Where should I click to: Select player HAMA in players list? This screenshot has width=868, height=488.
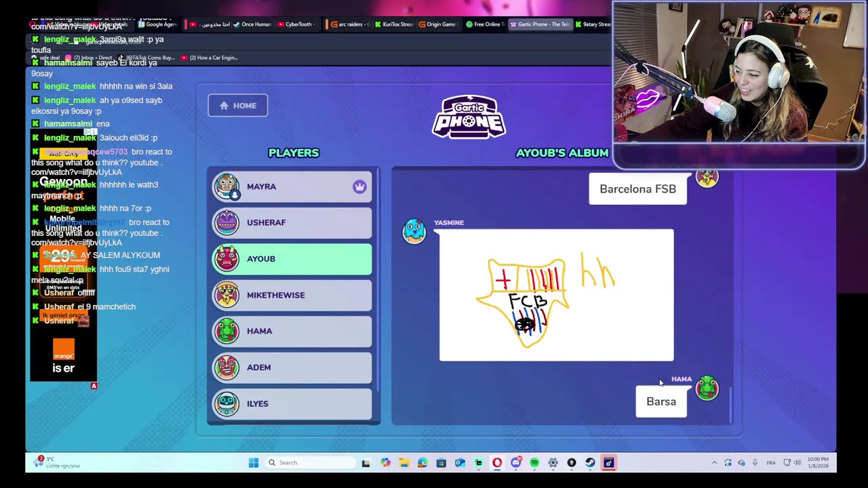(x=292, y=331)
